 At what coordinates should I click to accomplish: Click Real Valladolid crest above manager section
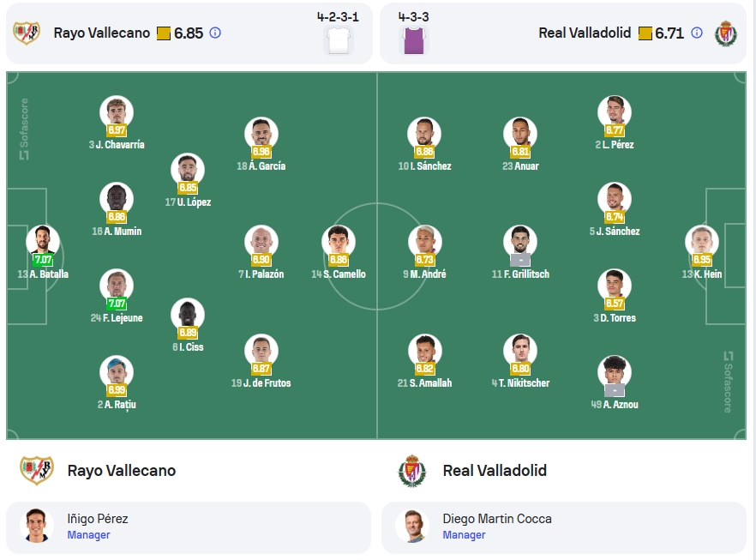click(412, 471)
